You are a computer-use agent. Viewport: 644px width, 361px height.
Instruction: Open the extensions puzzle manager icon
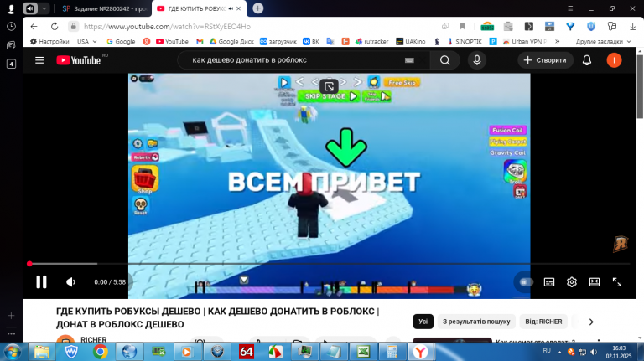coord(611,26)
